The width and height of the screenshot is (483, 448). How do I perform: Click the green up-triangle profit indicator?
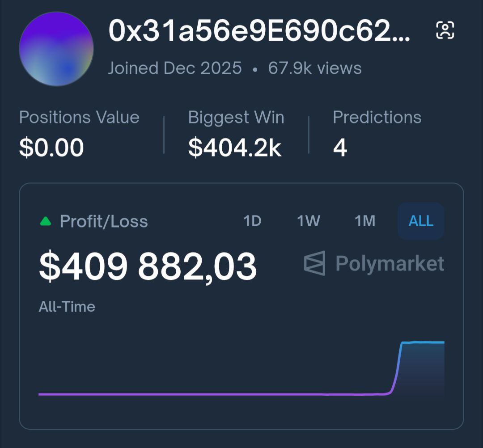[46, 221]
